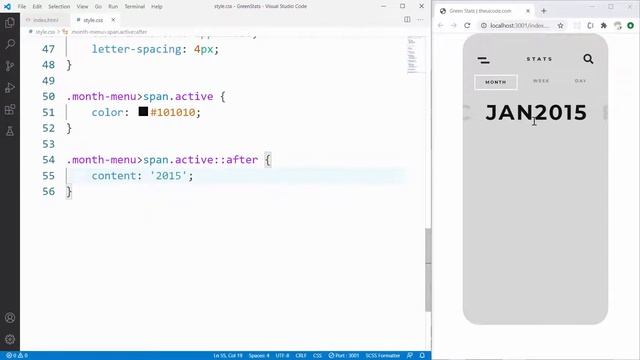This screenshot has width=640, height=360.
Task: Click the browser forward arrow
Action: pos(453,25)
